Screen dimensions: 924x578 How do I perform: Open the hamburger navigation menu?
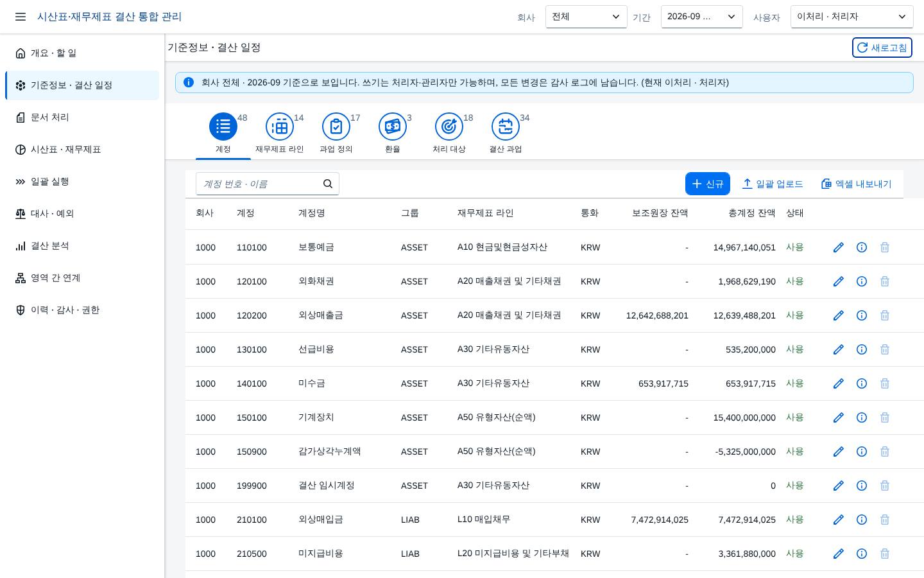click(21, 17)
